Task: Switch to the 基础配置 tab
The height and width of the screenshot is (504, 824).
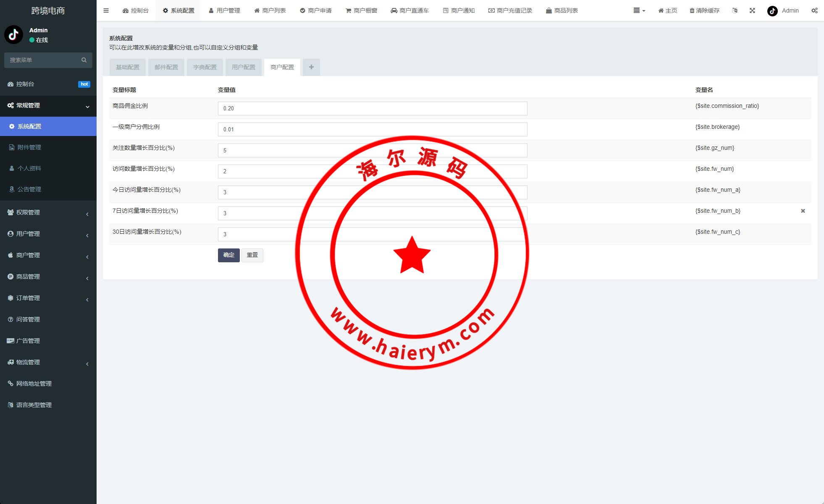Action: click(x=128, y=67)
